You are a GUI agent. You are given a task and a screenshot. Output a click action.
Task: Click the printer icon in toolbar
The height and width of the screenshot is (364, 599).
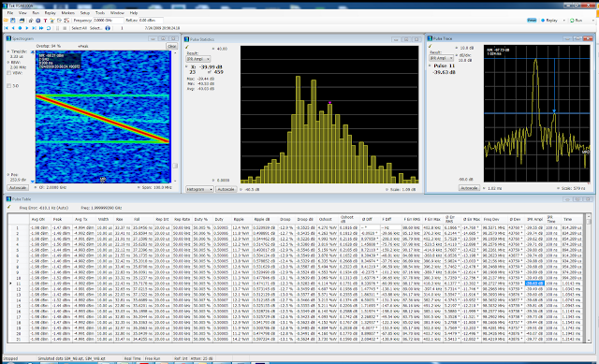pyautogui.click(x=22, y=21)
